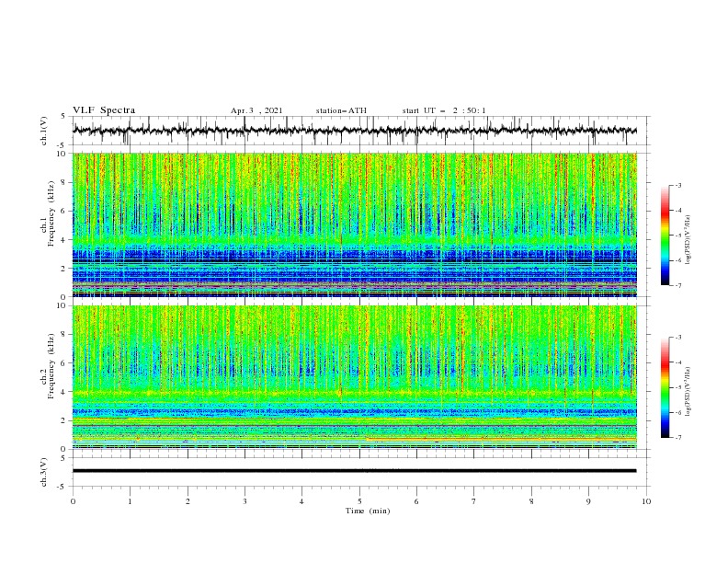
Task: Click the ch.1 voltage waveform trace
Action: [355, 131]
